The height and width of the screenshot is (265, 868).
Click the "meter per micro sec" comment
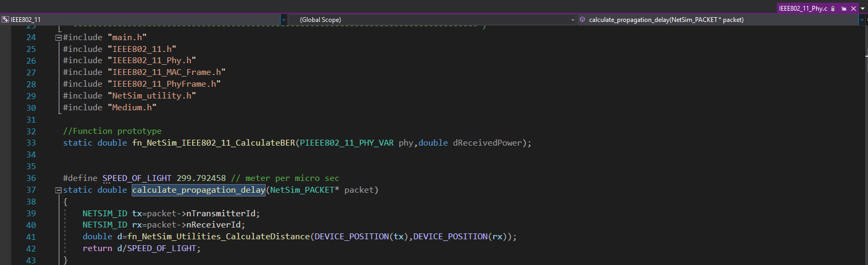pos(285,178)
